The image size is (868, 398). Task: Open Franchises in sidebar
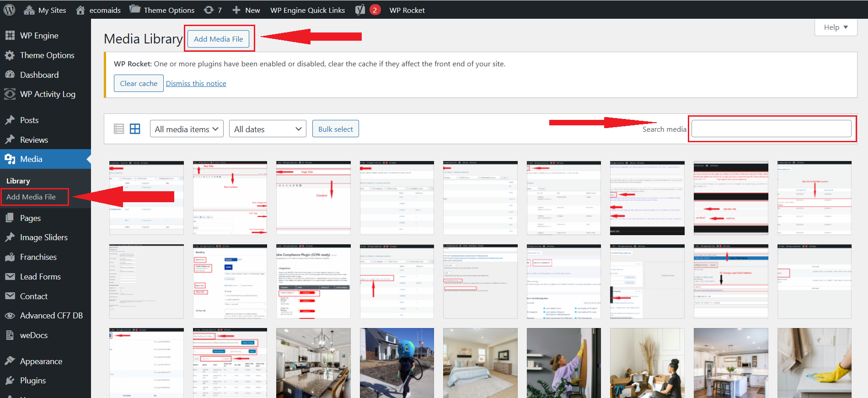[x=45, y=257]
